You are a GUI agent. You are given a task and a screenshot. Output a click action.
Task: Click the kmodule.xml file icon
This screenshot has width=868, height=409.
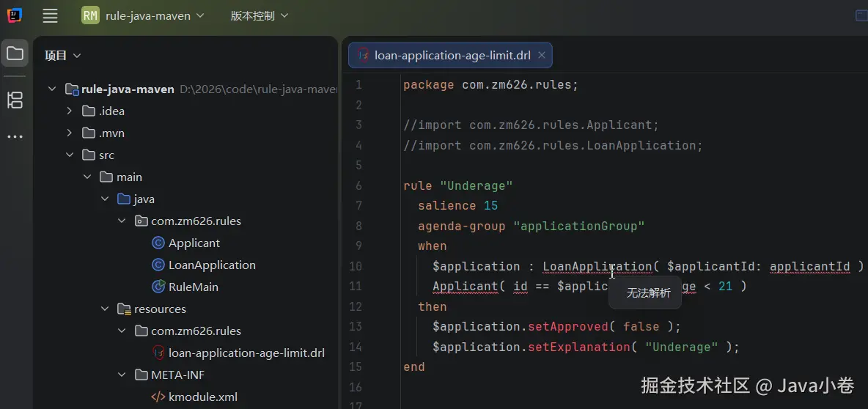pyautogui.click(x=158, y=397)
